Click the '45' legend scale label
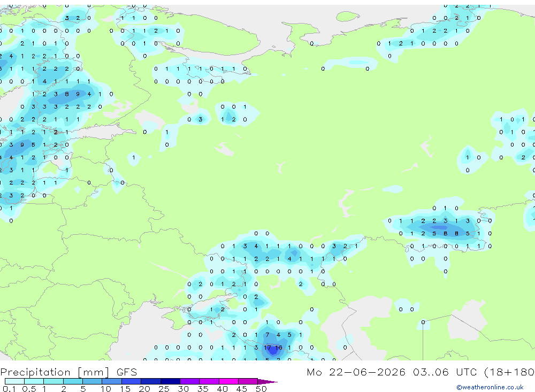This screenshot has width=535, height=392. (x=242, y=389)
